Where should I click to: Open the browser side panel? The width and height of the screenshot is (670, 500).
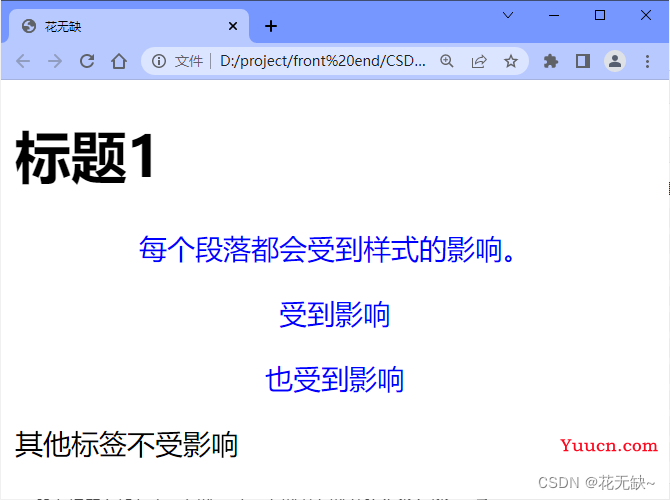583,61
